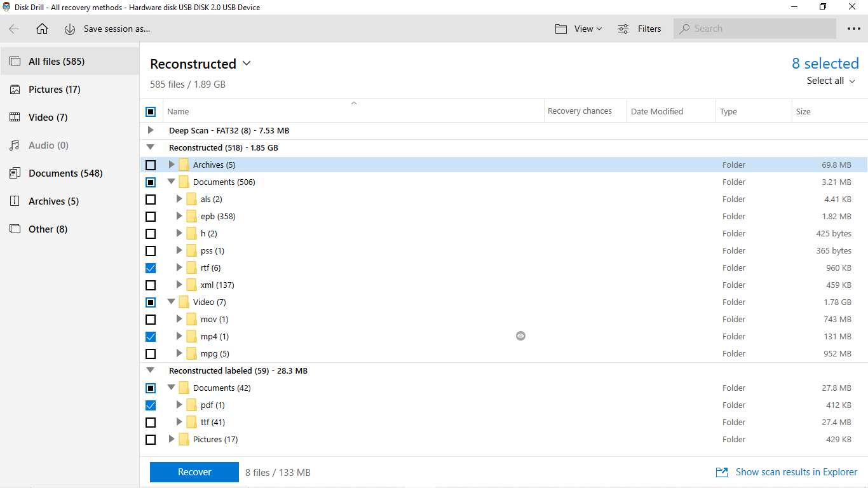Click the Pictures (17) folder icon in the list
Viewport: 868px width, 488px height.
184,439
